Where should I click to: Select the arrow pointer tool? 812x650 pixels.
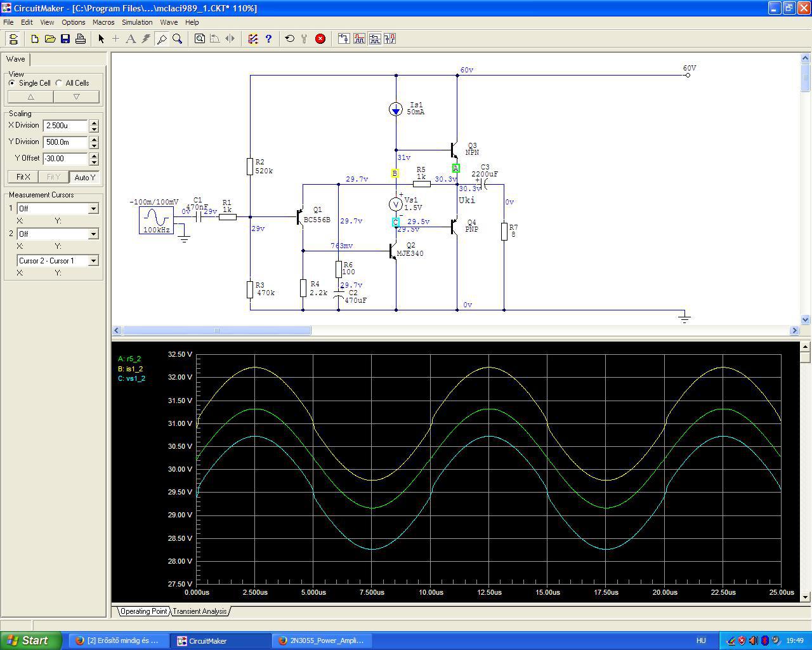pyautogui.click(x=101, y=39)
